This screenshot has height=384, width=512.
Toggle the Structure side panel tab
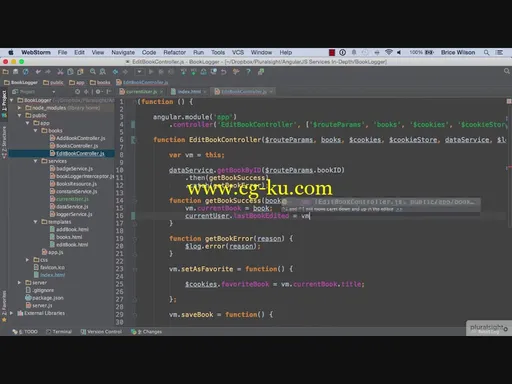(4, 142)
